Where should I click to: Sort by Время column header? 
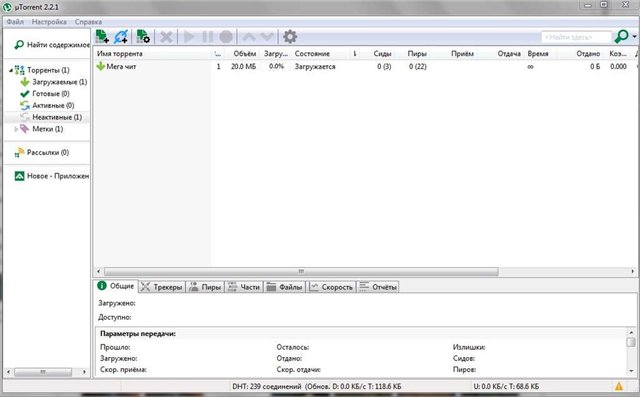(x=538, y=54)
